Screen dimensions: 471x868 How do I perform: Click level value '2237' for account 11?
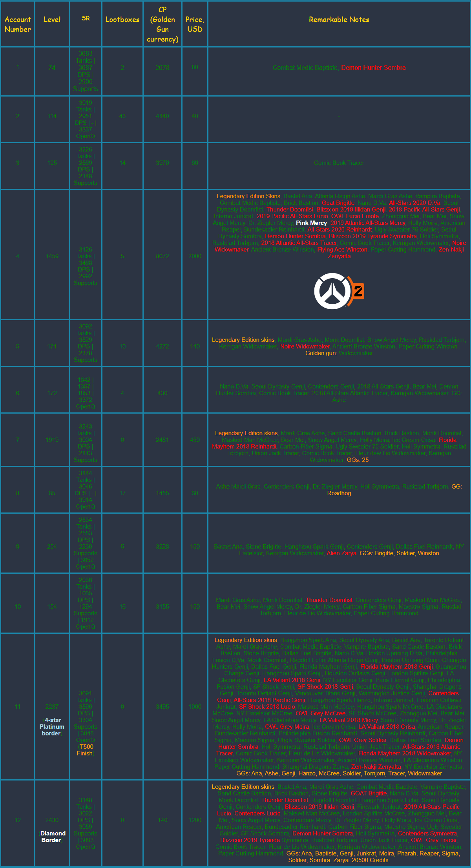point(52,707)
